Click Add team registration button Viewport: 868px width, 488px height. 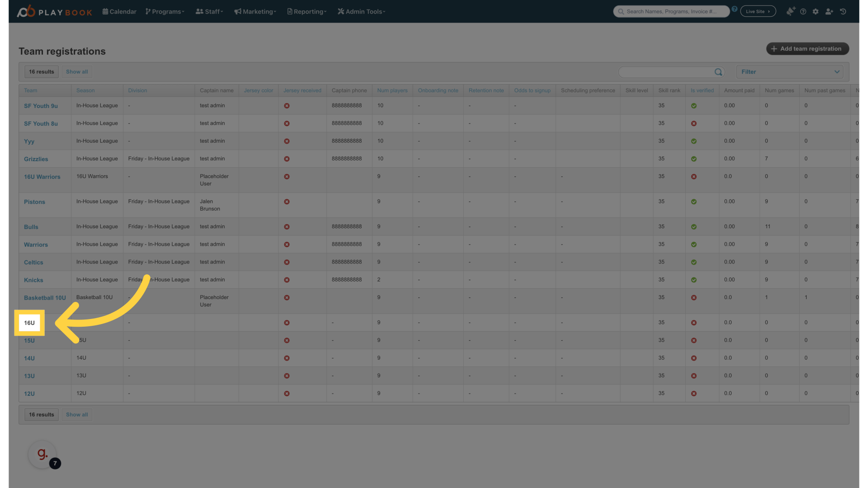(807, 49)
